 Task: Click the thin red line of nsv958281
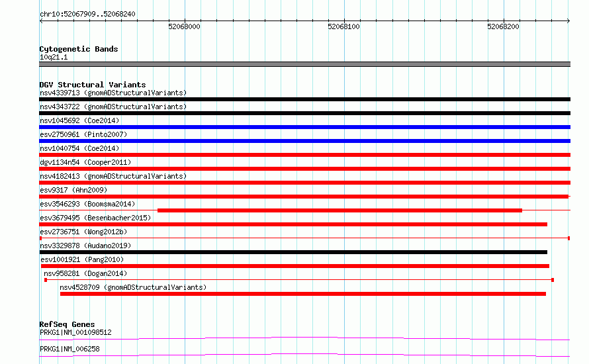[299, 280]
